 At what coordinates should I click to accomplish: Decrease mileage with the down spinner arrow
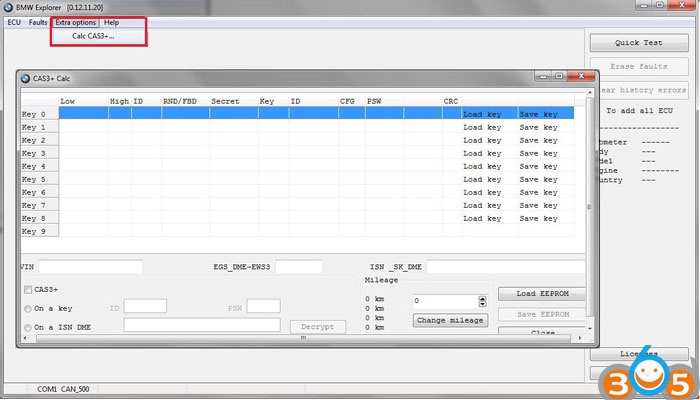coord(483,304)
